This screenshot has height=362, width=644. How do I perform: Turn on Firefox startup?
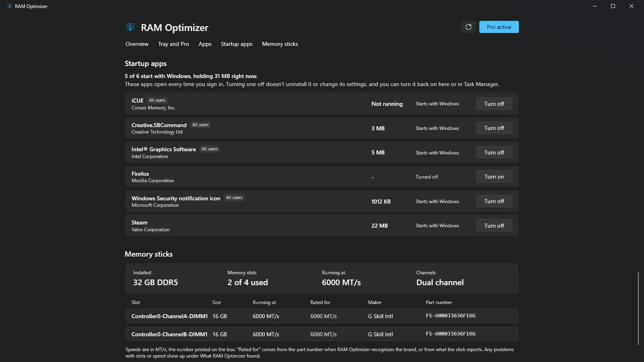pos(494,177)
